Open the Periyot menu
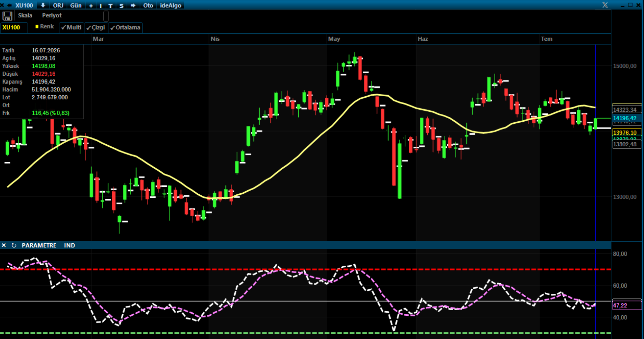644x339 pixels. (52, 15)
